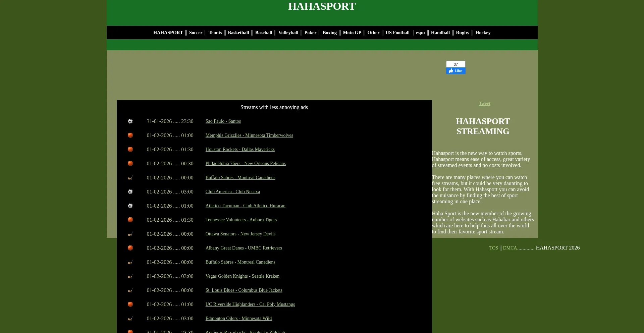This screenshot has width=644, height=333.
Task: Click the 37 likes counter
Action: click(x=455, y=64)
